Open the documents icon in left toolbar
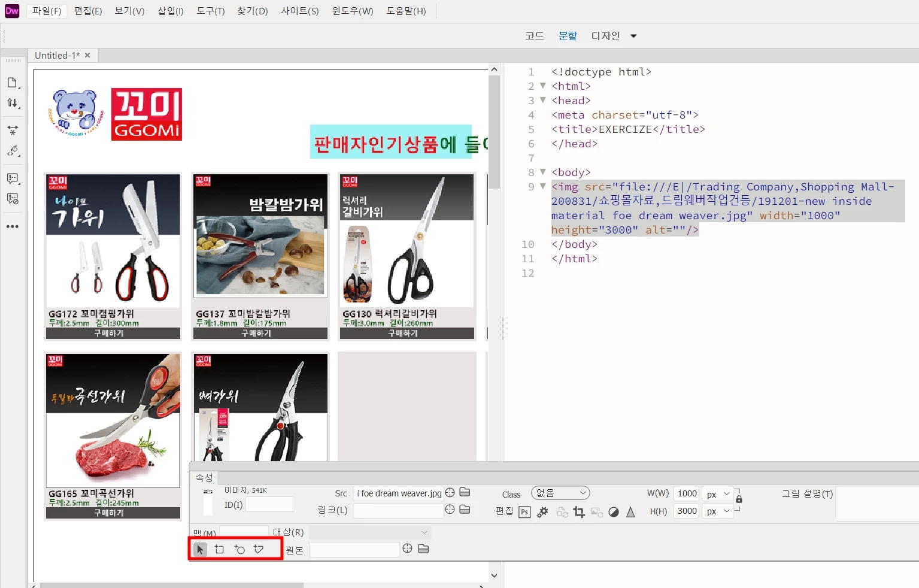This screenshot has width=919, height=588. [x=13, y=83]
